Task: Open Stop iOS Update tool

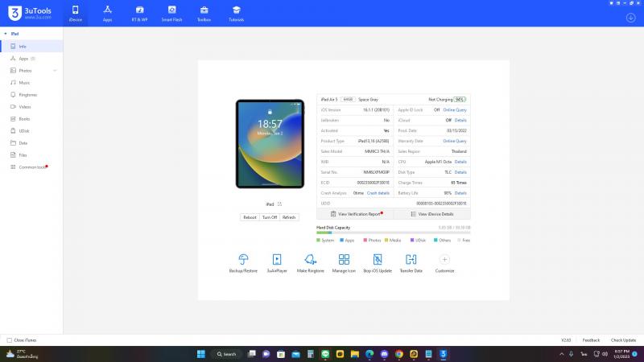Action: tap(378, 263)
